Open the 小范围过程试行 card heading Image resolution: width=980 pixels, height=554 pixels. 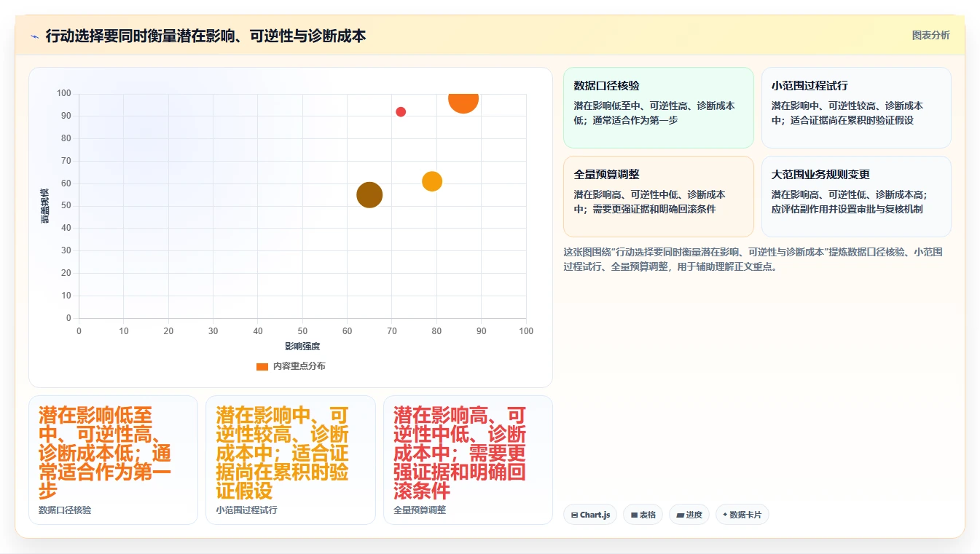click(x=810, y=85)
